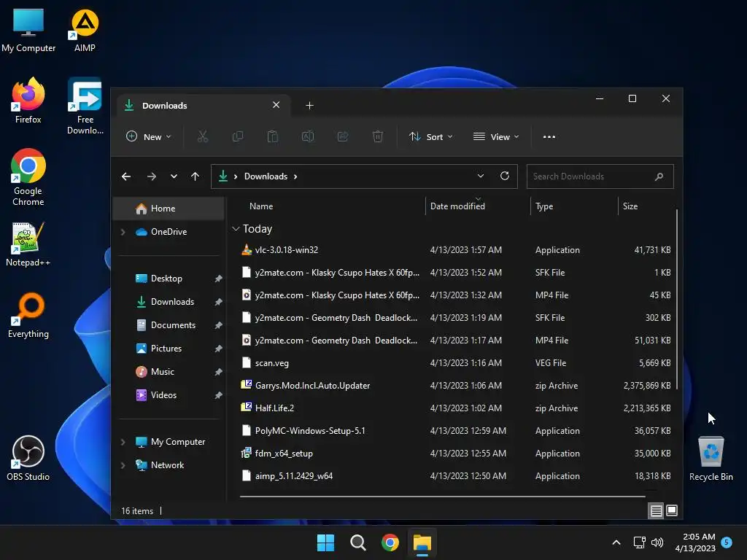Screen dimensions: 747x560
Task: Open recent locations dropdown chevron
Action: [x=174, y=176]
